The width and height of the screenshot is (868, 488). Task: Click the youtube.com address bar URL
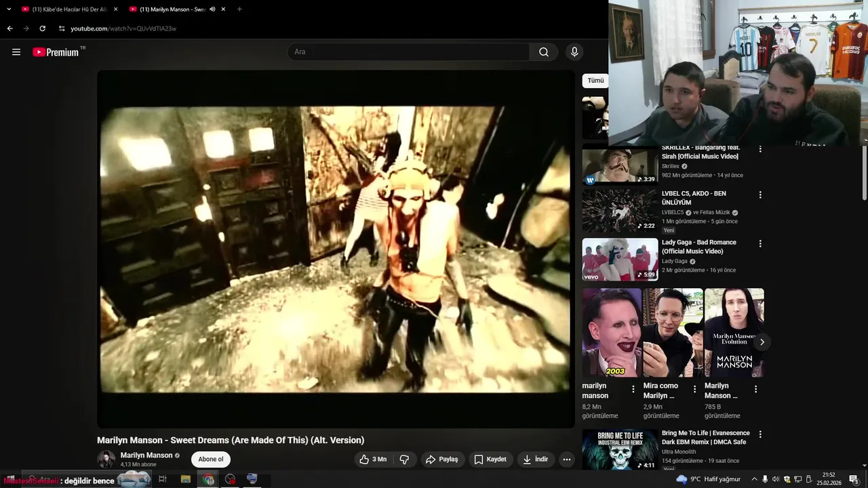(123, 28)
